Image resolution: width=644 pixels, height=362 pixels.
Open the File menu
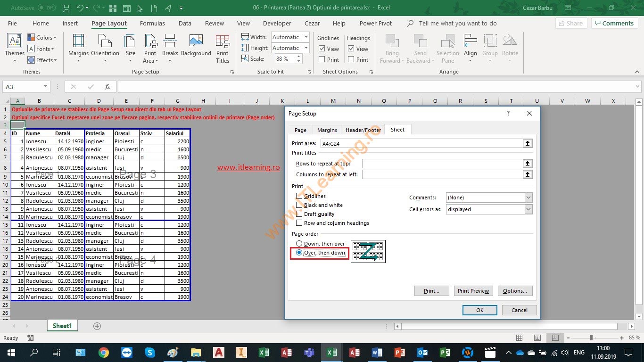click(12, 23)
